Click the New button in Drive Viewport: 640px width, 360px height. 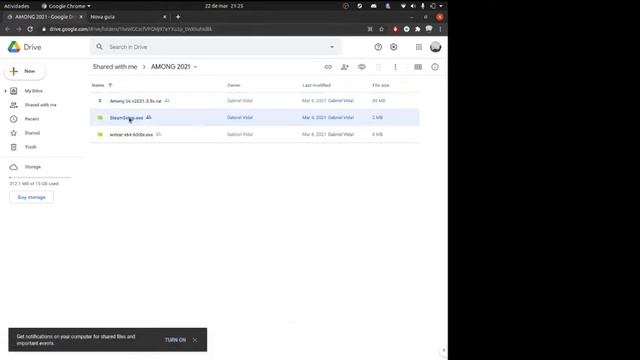click(25, 71)
